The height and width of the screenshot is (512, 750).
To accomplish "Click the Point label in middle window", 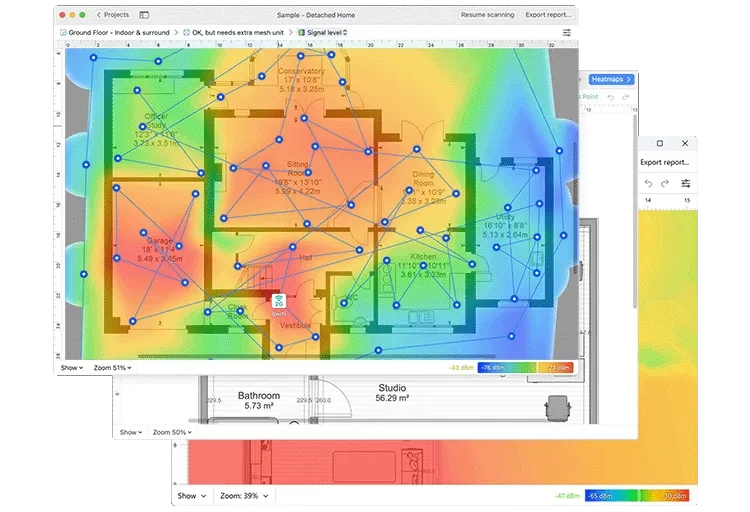I will tap(590, 97).
